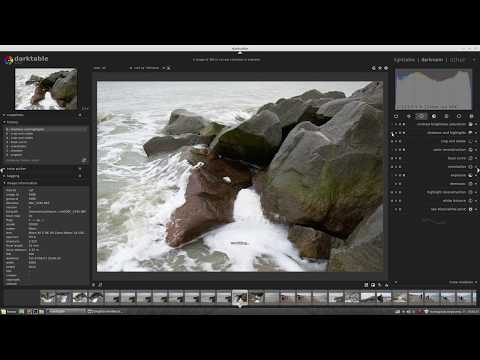Select the basic modules group icon
Screen dimensions: 480x360
pos(421,116)
